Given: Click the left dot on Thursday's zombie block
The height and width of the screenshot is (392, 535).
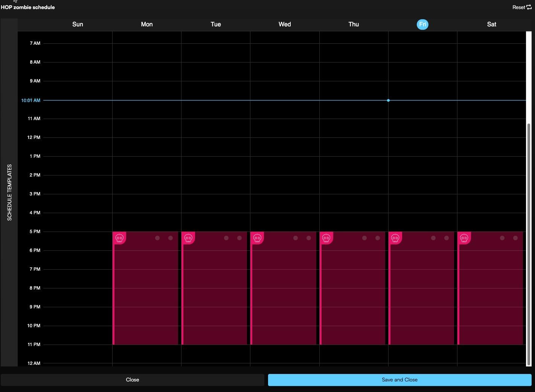Looking at the screenshot, I should click(364, 238).
